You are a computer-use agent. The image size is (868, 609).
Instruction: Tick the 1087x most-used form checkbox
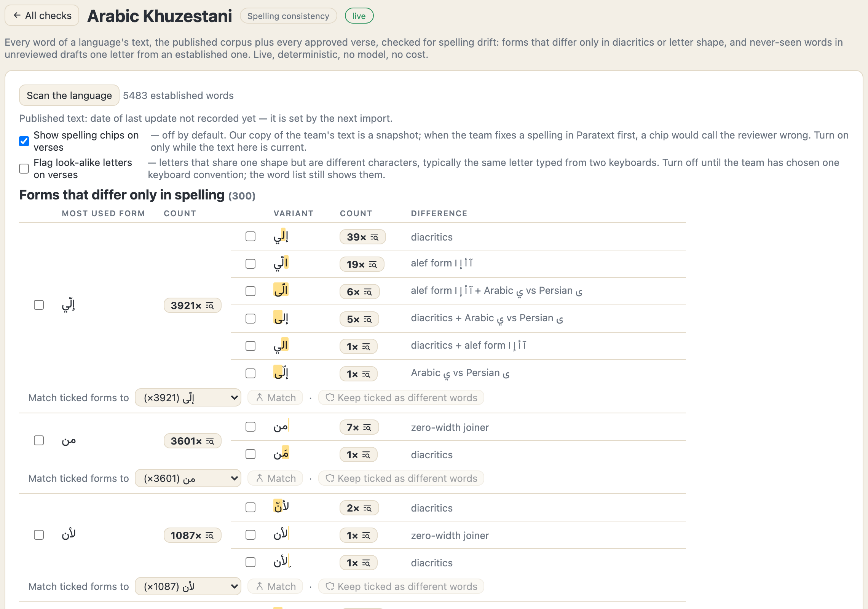[39, 535]
